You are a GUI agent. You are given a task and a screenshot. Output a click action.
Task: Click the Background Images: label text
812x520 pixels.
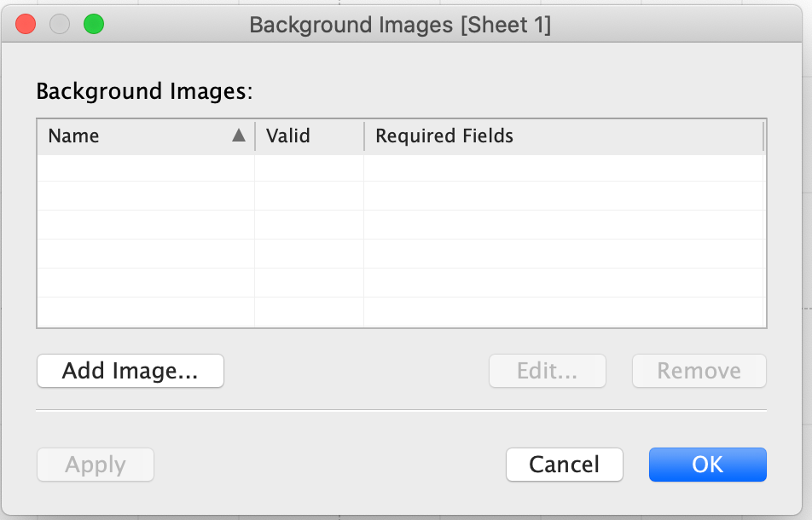(x=144, y=91)
